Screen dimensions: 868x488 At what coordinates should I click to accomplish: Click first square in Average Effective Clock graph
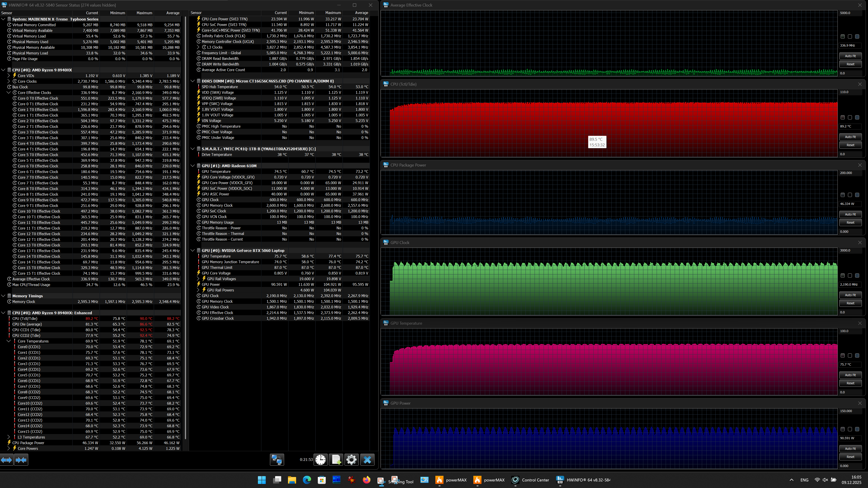[x=842, y=36]
